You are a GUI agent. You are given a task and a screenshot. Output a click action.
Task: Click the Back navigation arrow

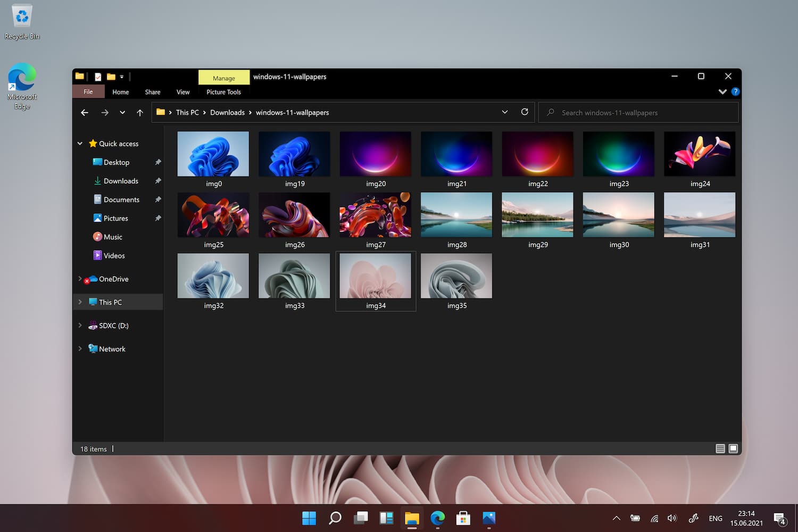pos(85,112)
